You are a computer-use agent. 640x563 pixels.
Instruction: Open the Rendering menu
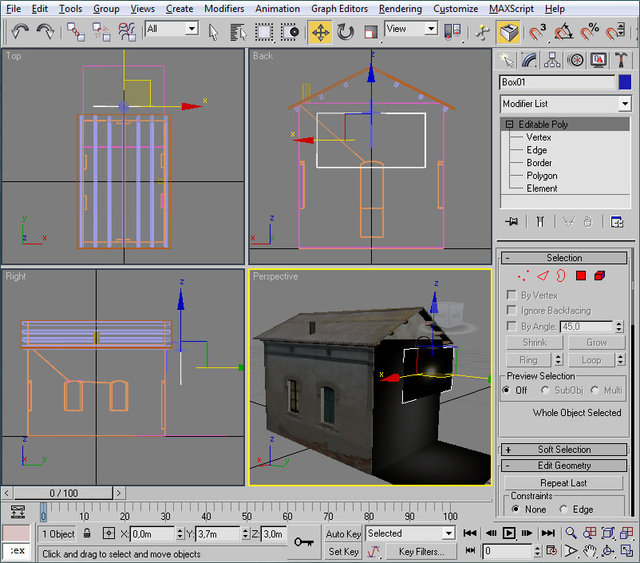(x=400, y=8)
